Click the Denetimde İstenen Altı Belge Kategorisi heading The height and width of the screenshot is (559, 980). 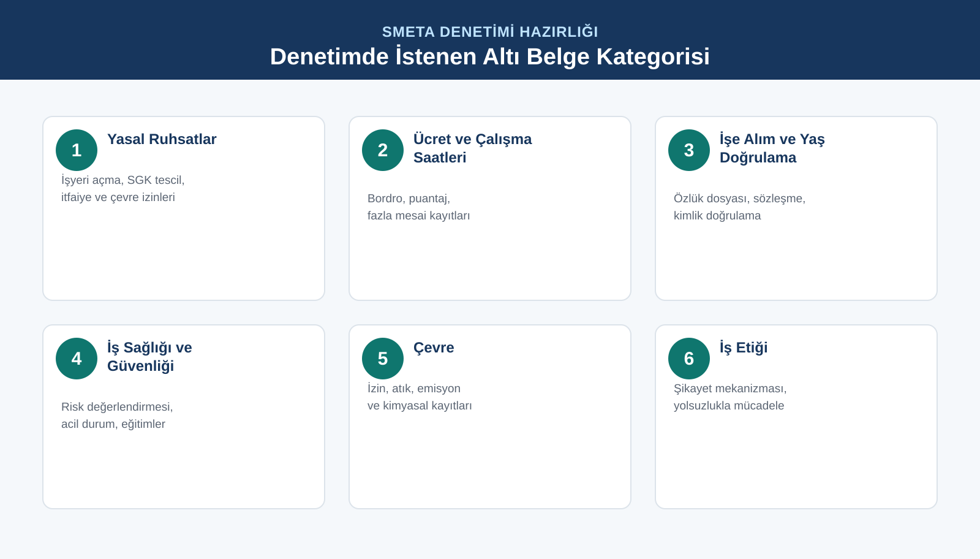(x=490, y=56)
